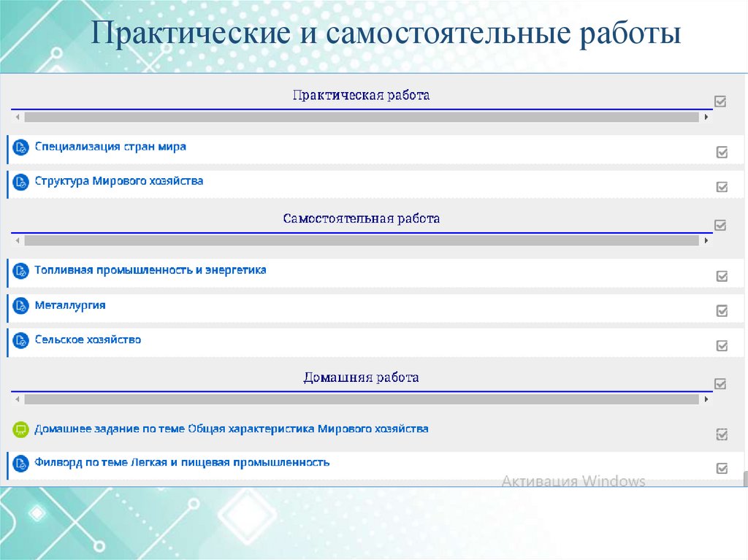The image size is (748, 560).
Task: Toggle completion checkbox for Практическая работа heading
Action: [x=720, y=101]
